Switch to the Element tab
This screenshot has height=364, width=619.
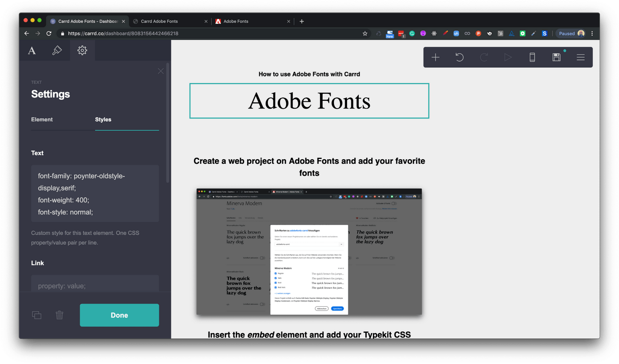(x=42, y=119)
